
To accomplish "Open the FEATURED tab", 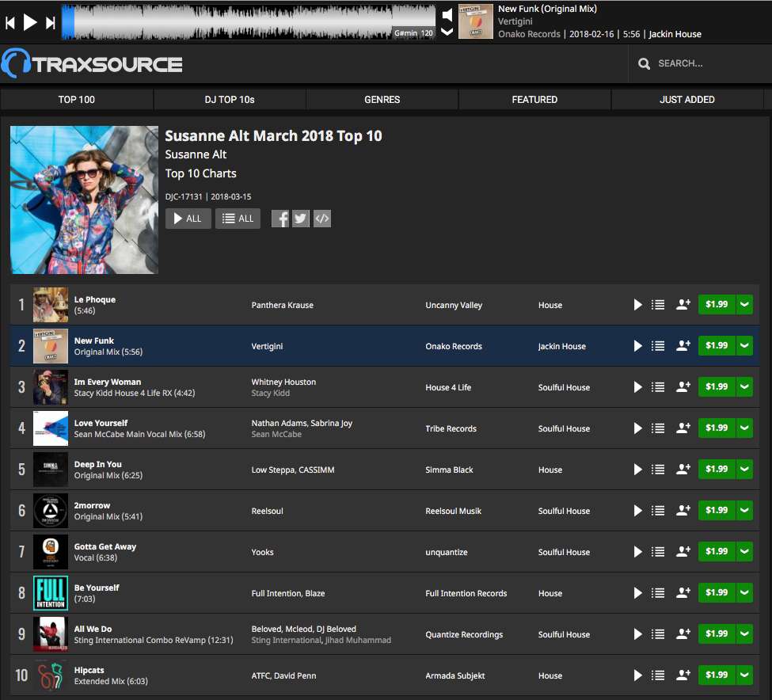I will coord(534,100).
